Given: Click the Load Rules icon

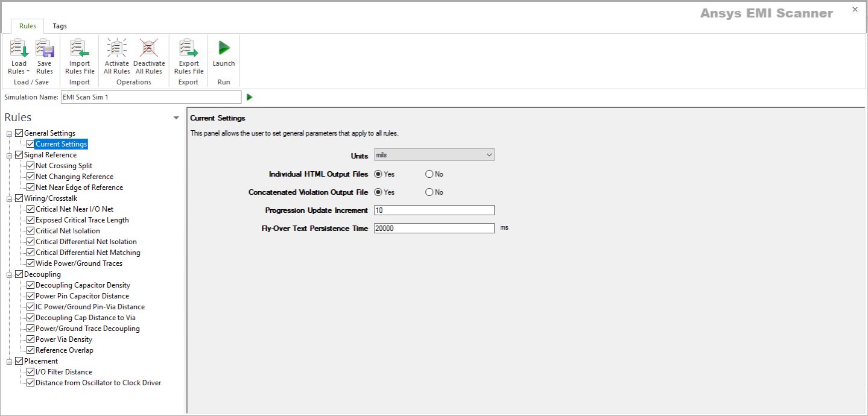Looking at the screenshot, I should pyautogui.click(x=19, y=54).
